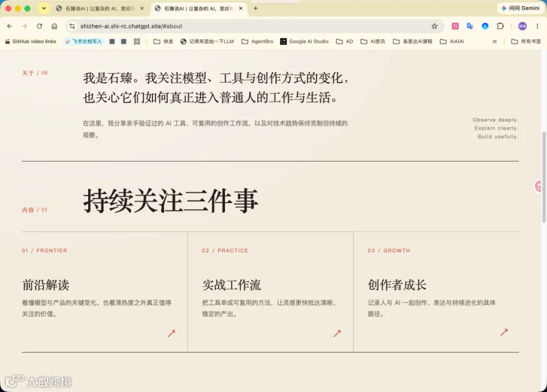Click the 创作者成长 card heading
The image size is (547, 392).
tap(397, 285)
